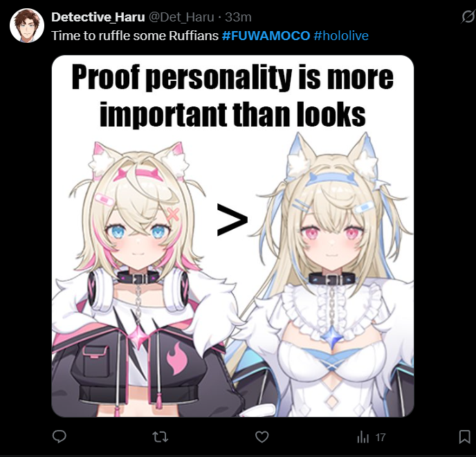Image resolution: width=476 pixels, height=457 pixels.
Task: Click the Grok icon at the tweet's top right
Action: [468, 17]
